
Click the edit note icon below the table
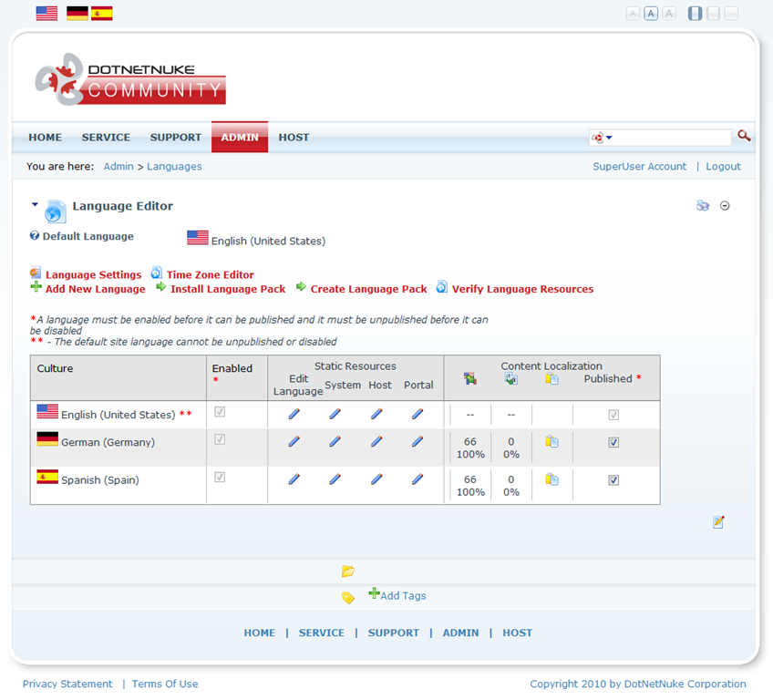point(718,522)
